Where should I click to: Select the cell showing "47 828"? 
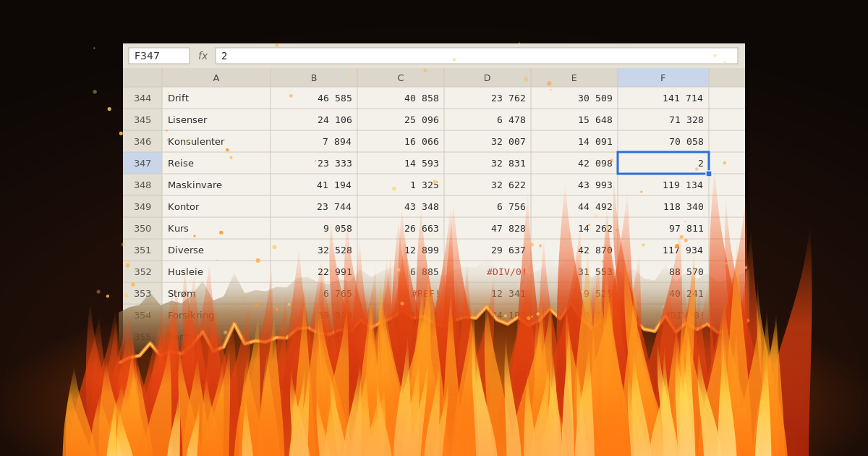tap(488, 229)
